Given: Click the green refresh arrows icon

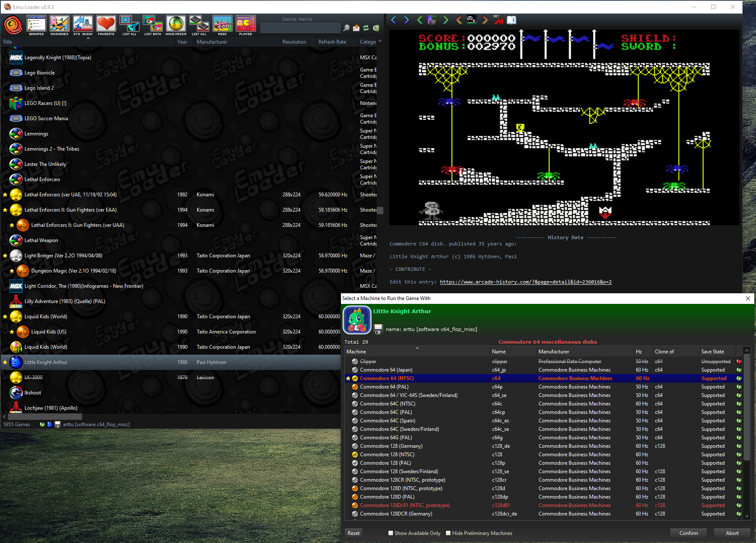Looking at the screenshot, I should click(x=366, y=28).
